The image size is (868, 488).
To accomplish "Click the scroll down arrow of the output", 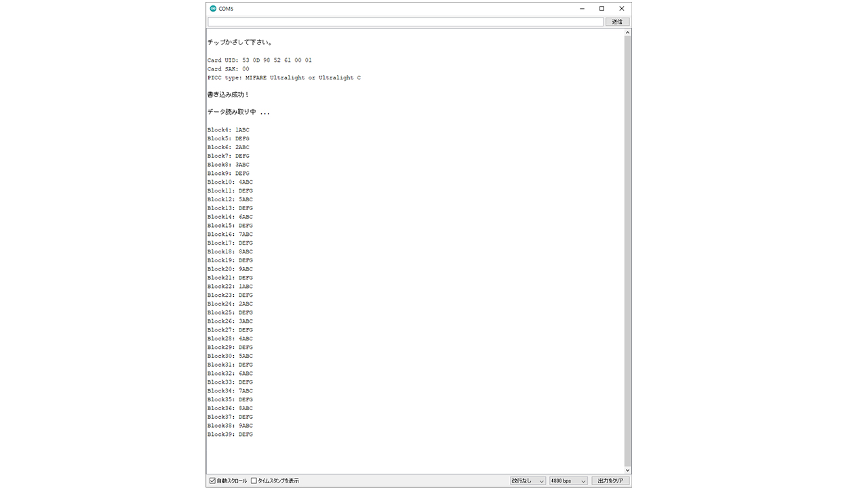I will click(x=627, y=470).
